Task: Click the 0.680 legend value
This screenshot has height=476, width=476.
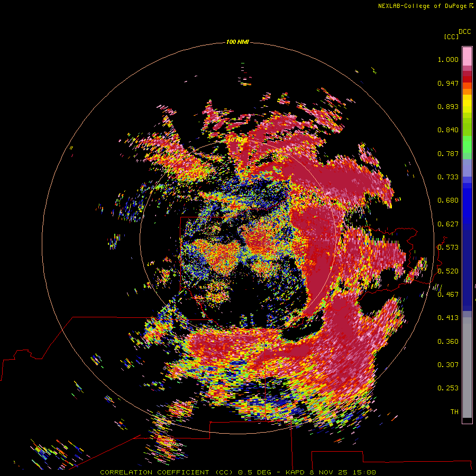Action: pos(448,200)
